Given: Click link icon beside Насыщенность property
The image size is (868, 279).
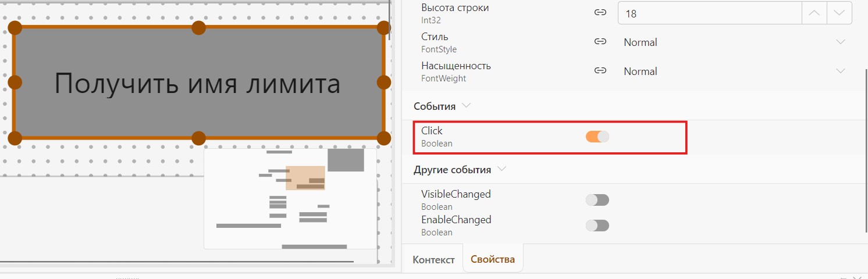Looking at the screenshot, I should (600, 71).
